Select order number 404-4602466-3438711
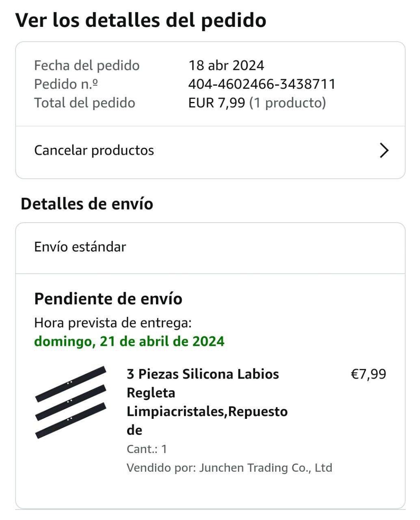 tap(262, 84)
